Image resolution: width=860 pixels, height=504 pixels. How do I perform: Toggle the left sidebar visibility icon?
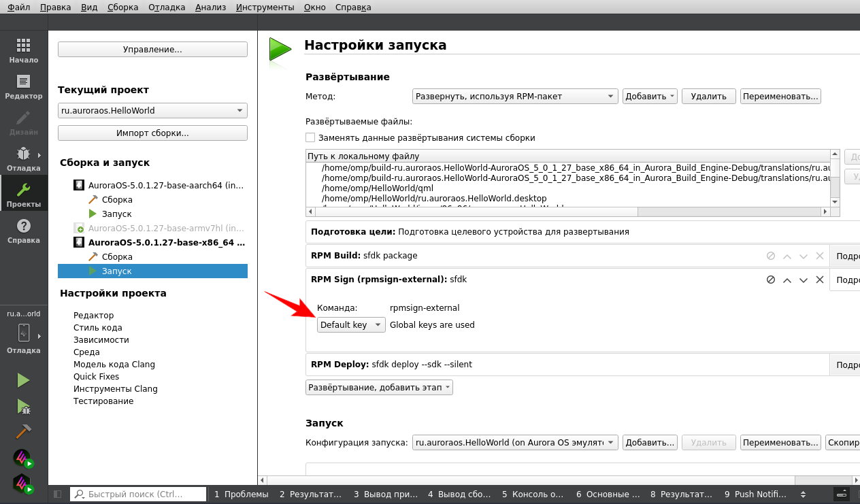pos(57,494)
